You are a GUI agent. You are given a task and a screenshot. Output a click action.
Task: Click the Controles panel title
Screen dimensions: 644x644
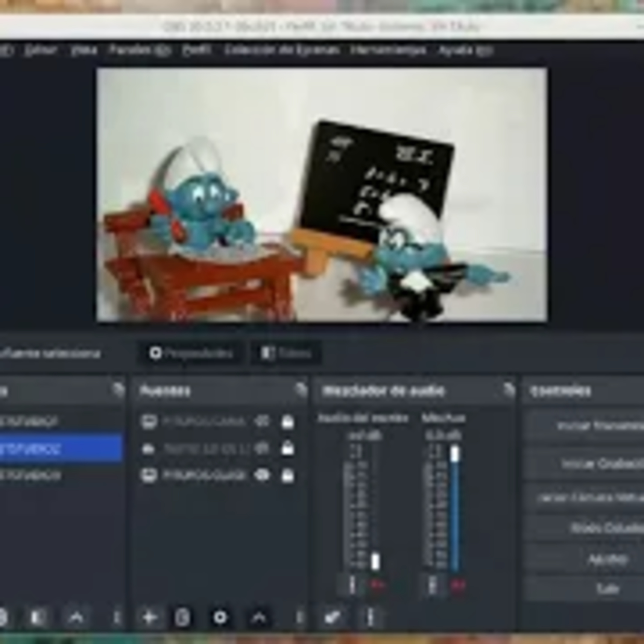tap(560, 390)
